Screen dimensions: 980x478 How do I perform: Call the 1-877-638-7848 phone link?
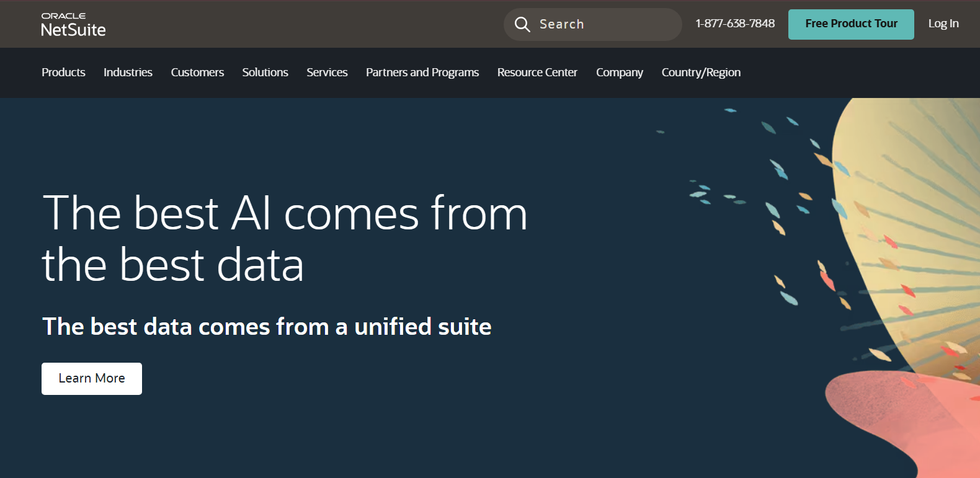(735, 24)
